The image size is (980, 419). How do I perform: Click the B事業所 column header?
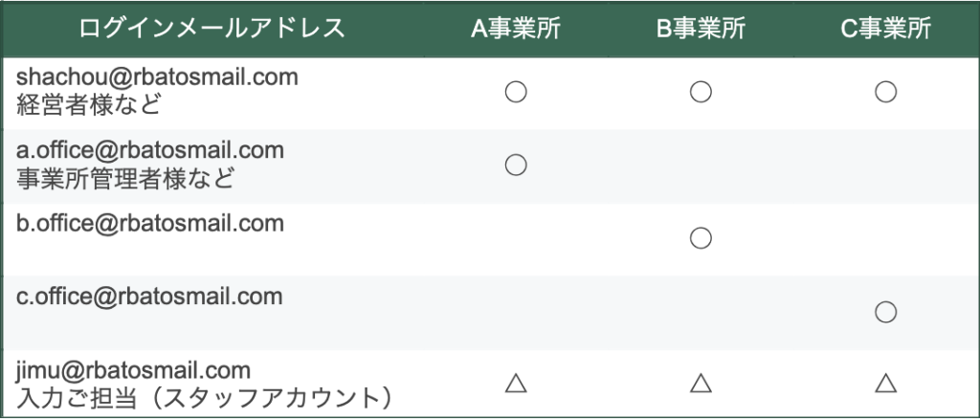701,28
